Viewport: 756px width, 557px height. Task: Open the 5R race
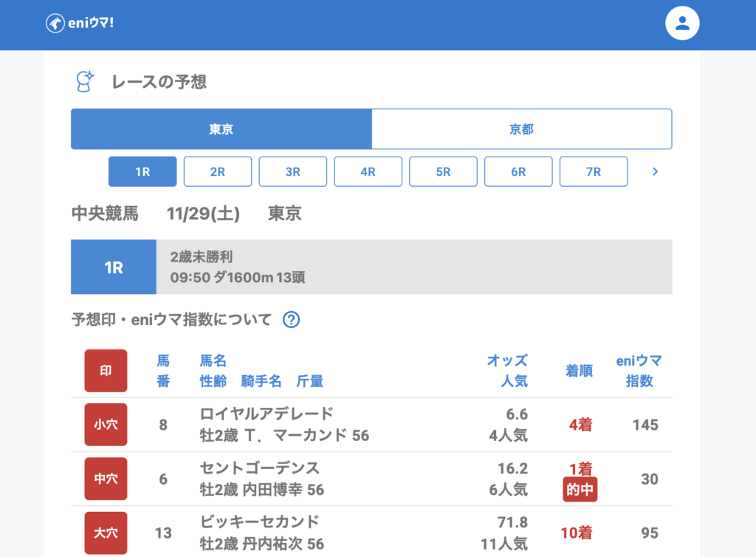443,171
